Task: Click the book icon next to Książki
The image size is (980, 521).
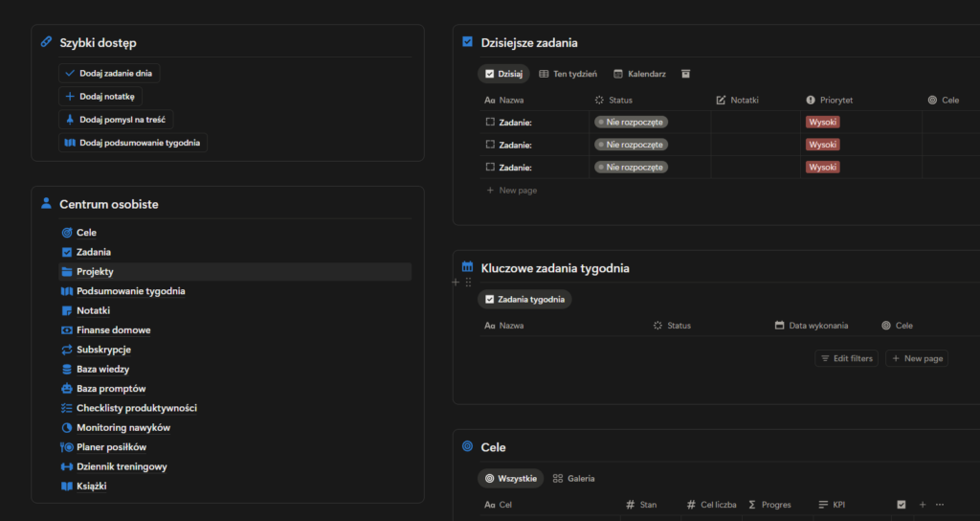Action: pyautogui.click(x=67, y=486)
